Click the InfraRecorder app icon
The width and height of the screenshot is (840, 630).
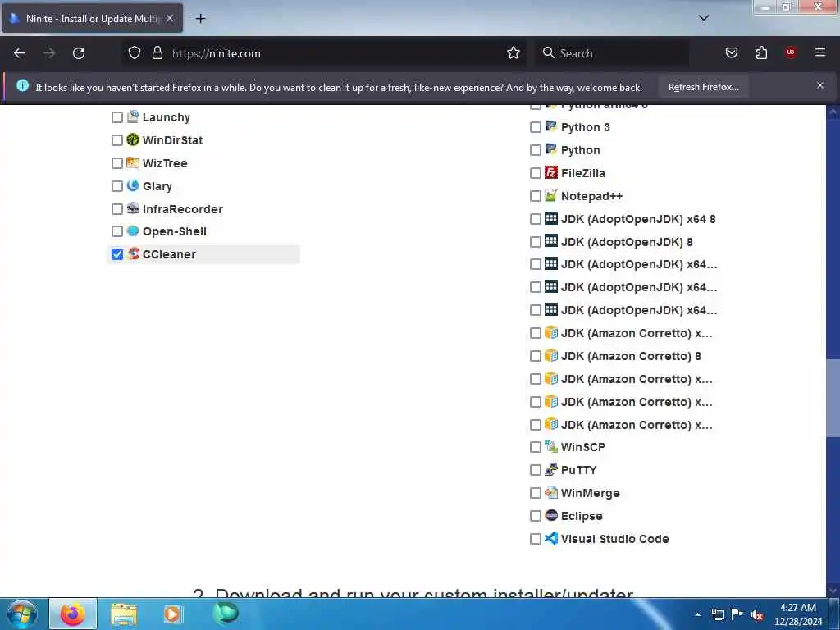tap(133, 208)
